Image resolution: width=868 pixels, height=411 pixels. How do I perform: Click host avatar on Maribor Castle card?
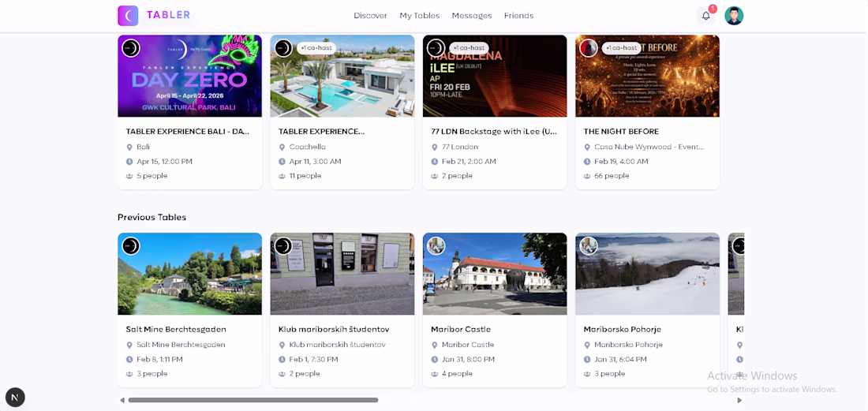[436, 245]
